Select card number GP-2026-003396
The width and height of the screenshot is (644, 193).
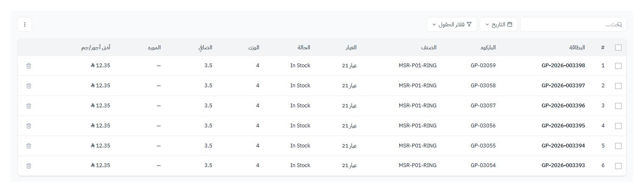pyautogui.click(x=563, y=106)
